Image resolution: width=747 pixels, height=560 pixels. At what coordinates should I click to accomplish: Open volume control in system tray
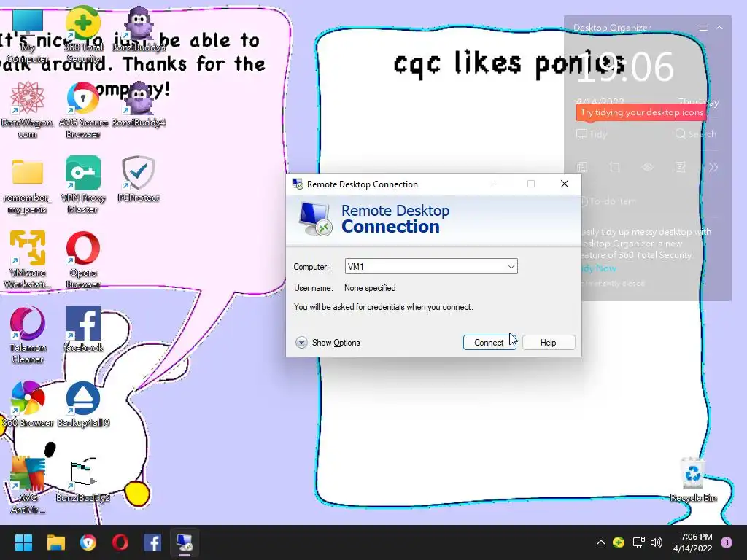[x=657, y=542]
